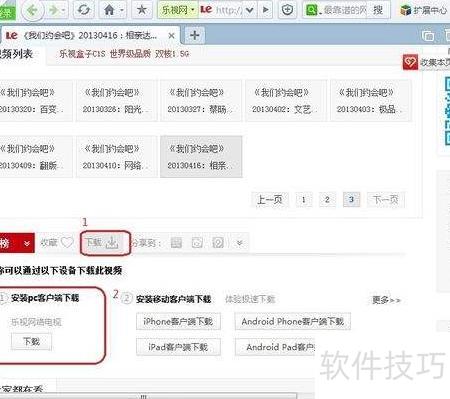Image resolution: width=450 pixels, height=399 pixels.
Task: Open the 扩展中心 extension center
Action: [424, 11]
